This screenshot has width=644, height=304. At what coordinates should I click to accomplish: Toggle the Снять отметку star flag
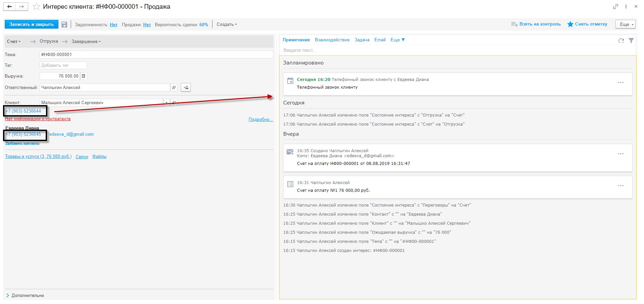point(587,24)
